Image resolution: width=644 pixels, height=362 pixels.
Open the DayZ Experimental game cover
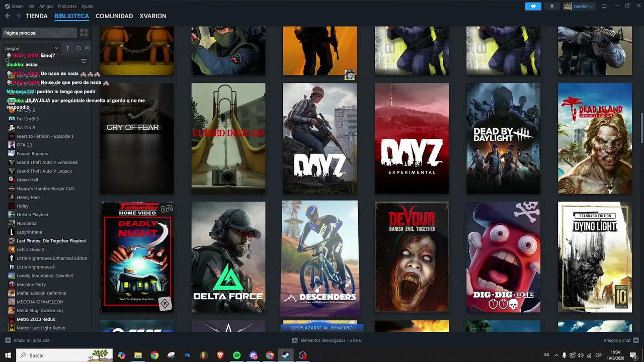[412, 138]
